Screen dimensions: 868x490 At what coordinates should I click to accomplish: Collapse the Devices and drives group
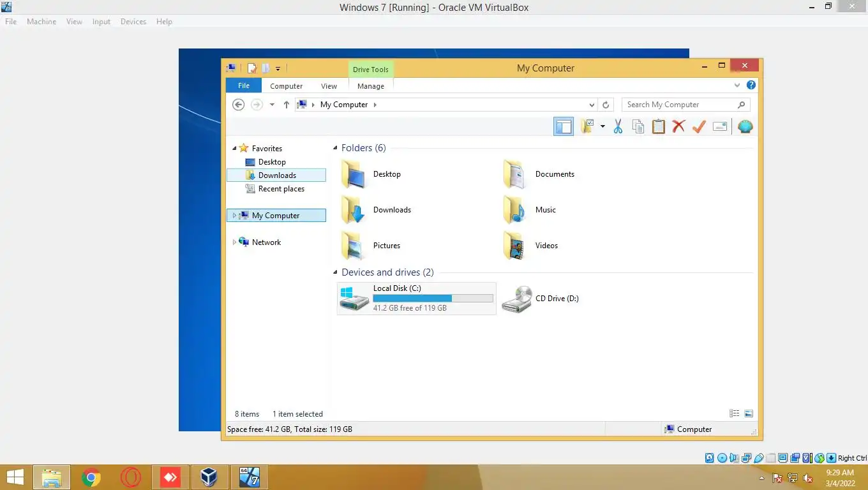335,272
